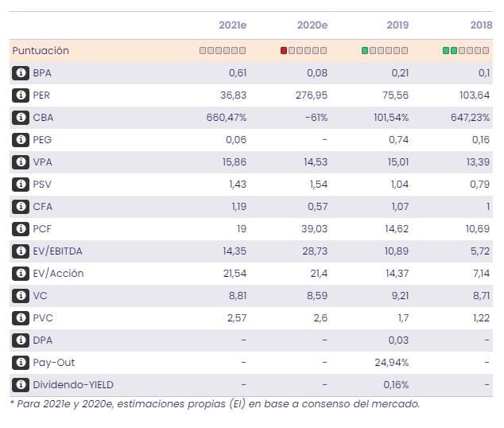Click the 2018 column header
Image resolution: width=504 pixels, height=428 pixels.
pos(481,25)
